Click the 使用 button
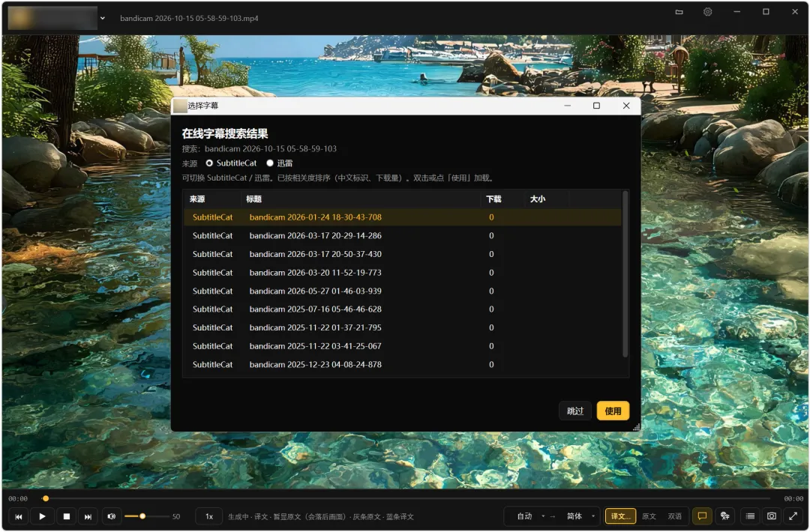 (x=613, y=411)
